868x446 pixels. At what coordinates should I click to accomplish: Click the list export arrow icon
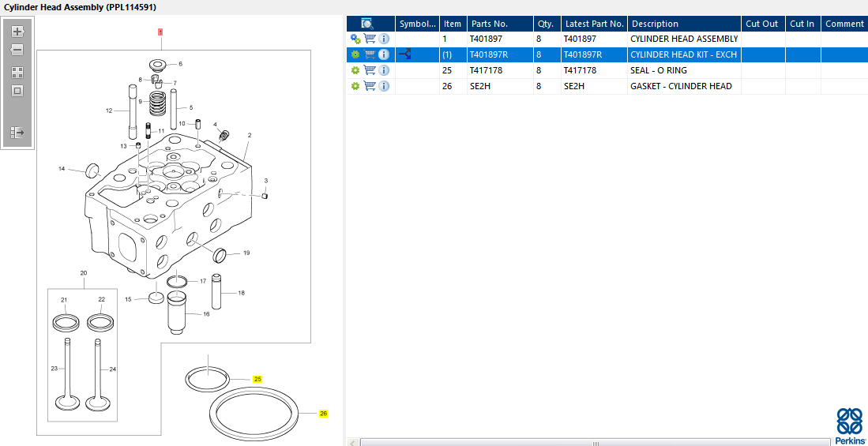[17, 133]
